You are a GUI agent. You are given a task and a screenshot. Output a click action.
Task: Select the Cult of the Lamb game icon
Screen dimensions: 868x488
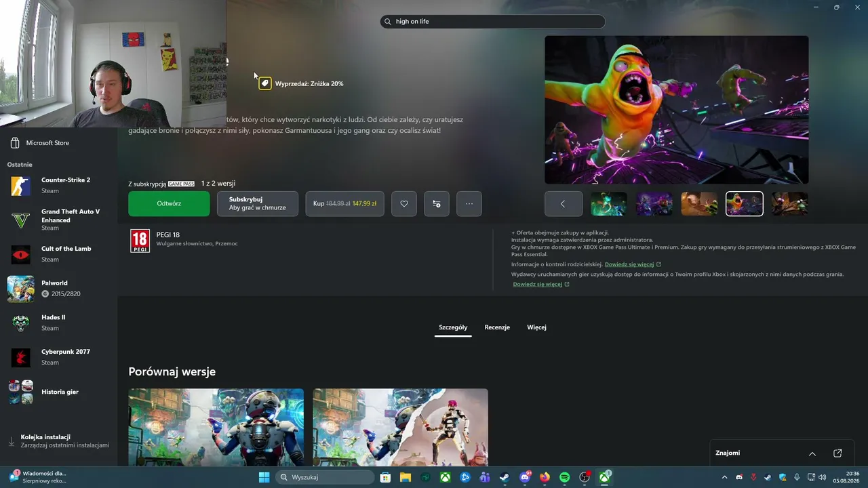[x=21, y=254]
